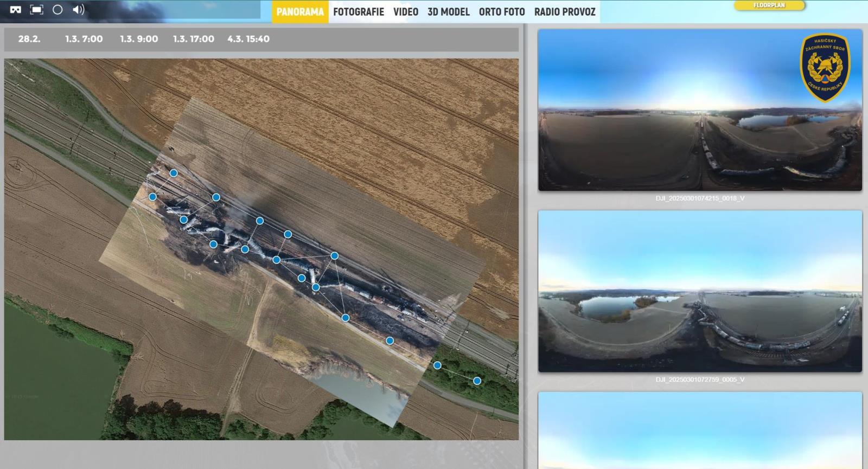Select the 28.2. date marker
This screenshot has width=868, height=469.
[x=29, y=39]
